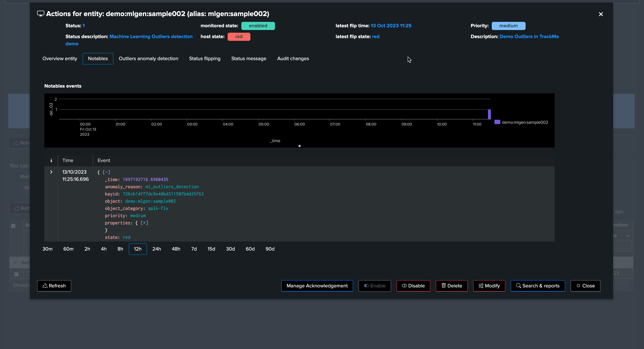The height and width of the screenshot is (349, 644).
Task: Click the Demo Outliers in TrackMe description
Action: [x=529, y=36]
